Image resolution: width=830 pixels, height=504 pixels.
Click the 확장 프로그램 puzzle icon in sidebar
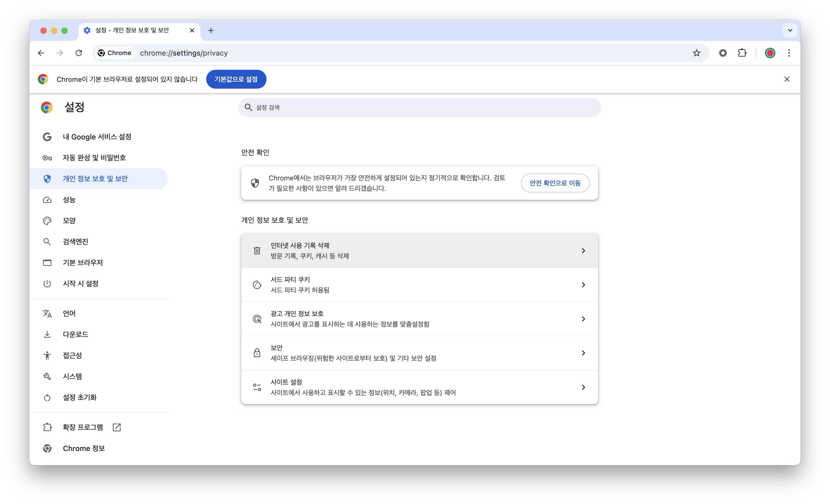tap(47, 427)
